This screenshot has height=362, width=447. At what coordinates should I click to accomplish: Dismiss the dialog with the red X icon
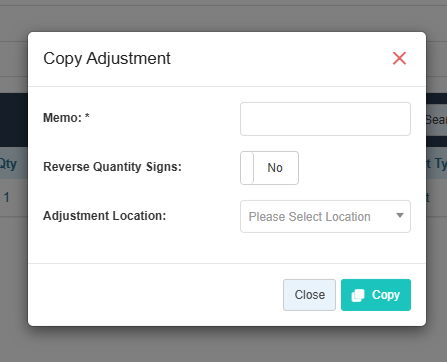point(399,58)
